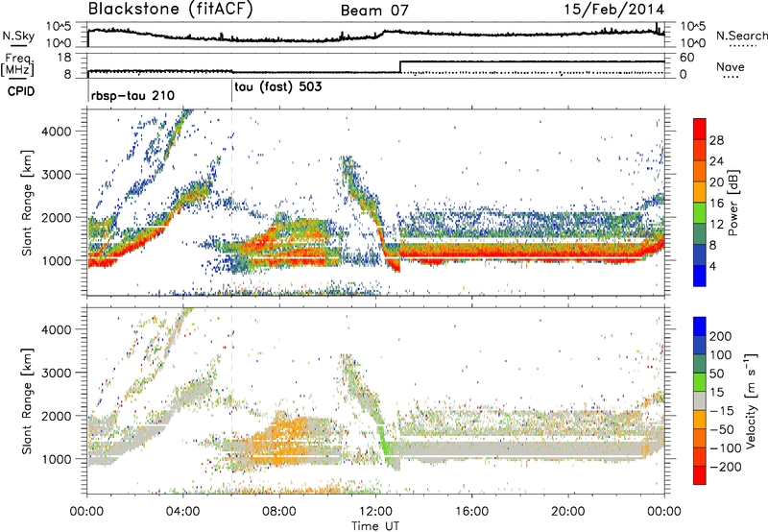Click "Slant Range [km]" label of the velocity panel
768x532 pixels.
point(27,400)
